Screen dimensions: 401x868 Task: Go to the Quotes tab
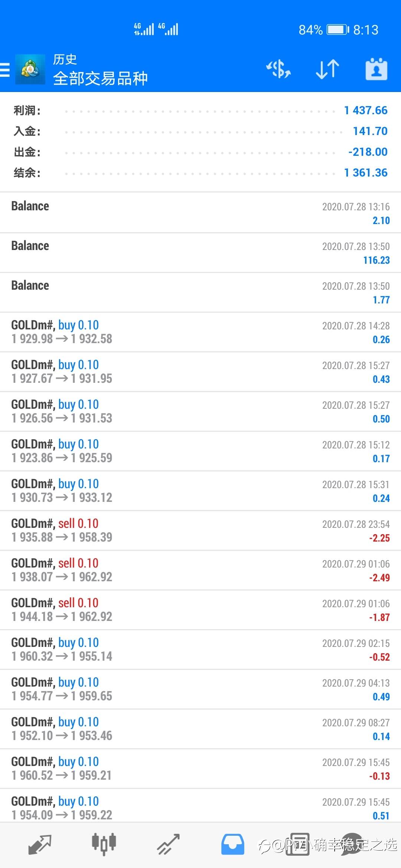[40, 844]
